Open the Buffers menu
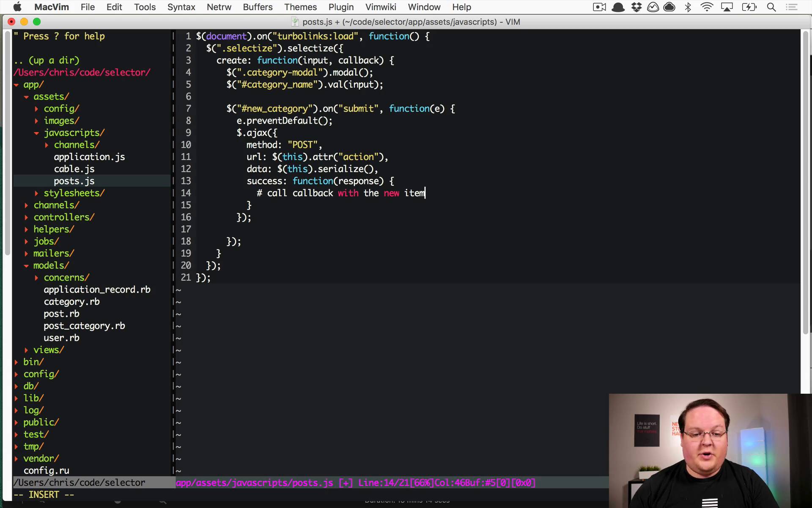Viewport: 812px width, 508px height. (x=258, y=7)
